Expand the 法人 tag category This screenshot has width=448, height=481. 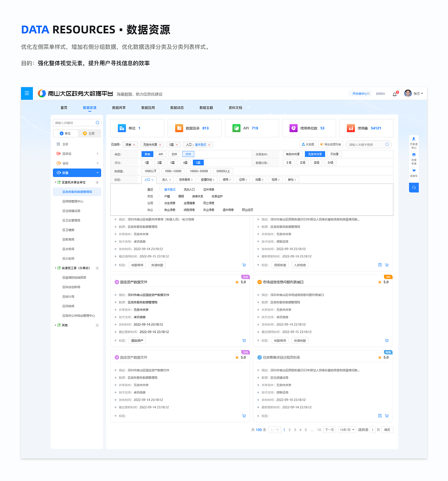tap(166, 180)
